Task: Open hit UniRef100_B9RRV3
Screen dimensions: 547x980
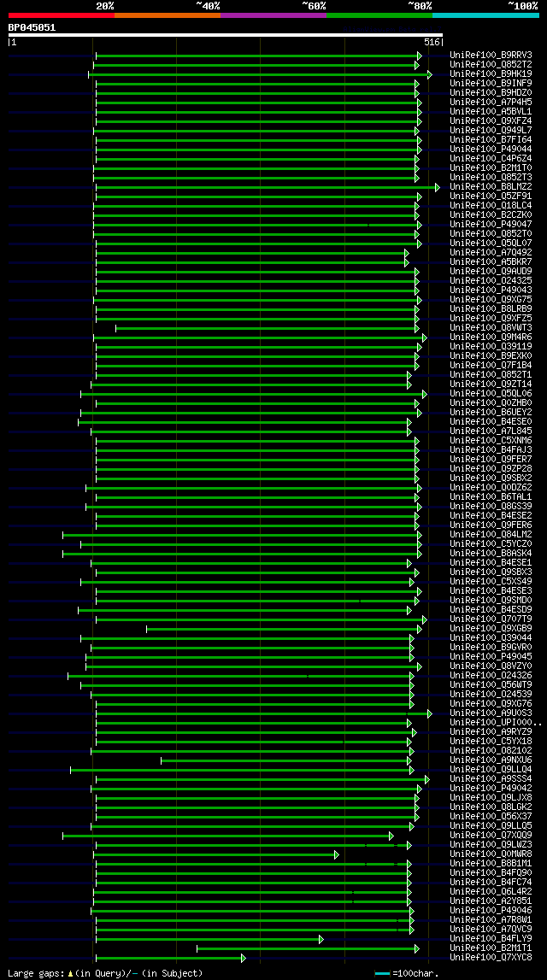Action: click(491, 55)
